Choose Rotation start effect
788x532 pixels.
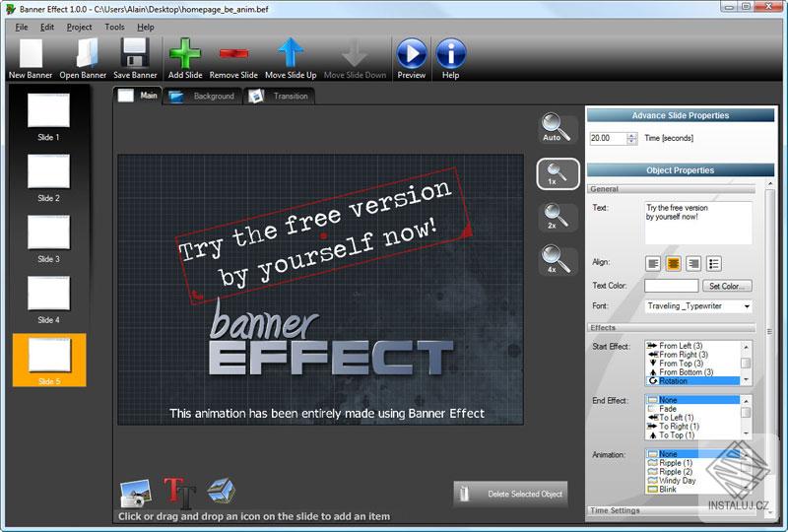coord(692,380)
